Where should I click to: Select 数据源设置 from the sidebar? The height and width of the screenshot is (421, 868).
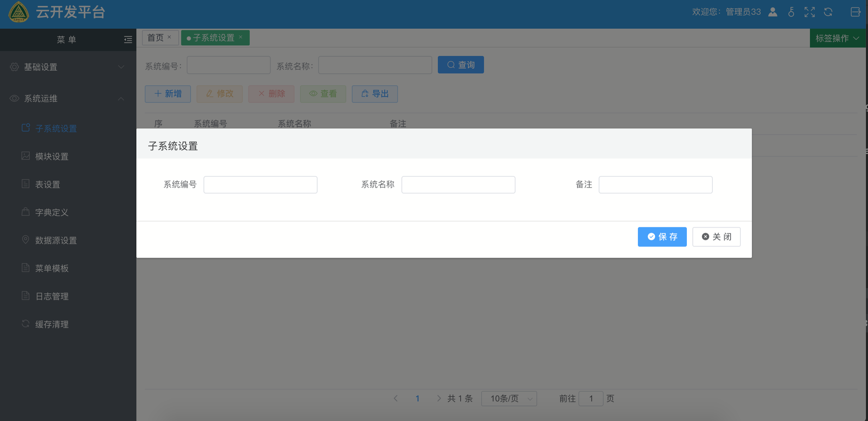click(56, 240)
